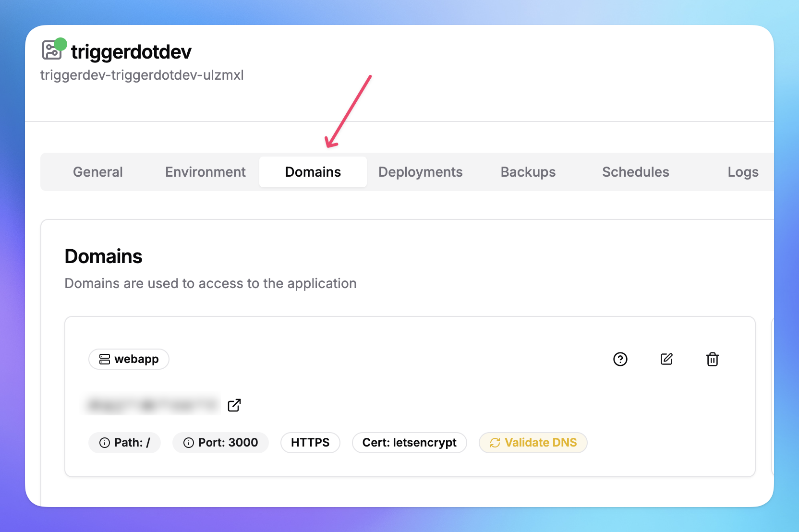Click the domains description text
Viewport: 799px width, 532px height.
(x=211, y=284)
